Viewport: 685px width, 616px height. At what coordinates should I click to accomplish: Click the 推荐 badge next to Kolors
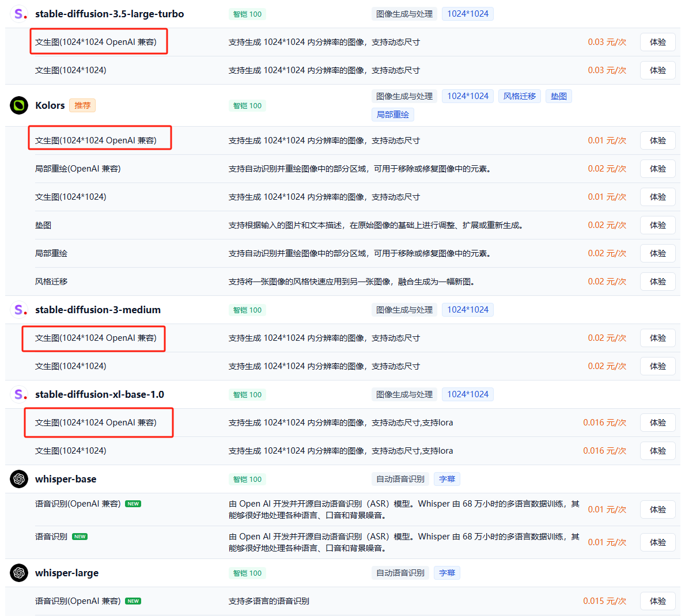[x=82, y=105]
